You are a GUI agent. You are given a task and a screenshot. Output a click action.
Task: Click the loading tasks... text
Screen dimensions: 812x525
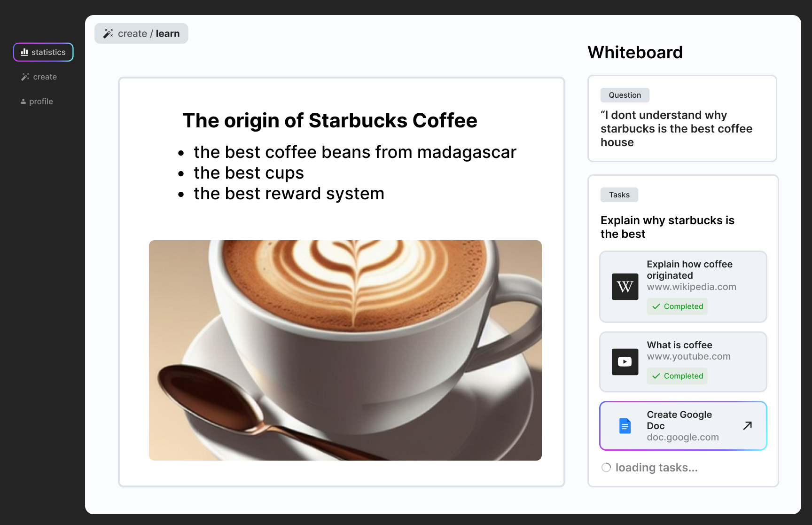click(656, 468)
